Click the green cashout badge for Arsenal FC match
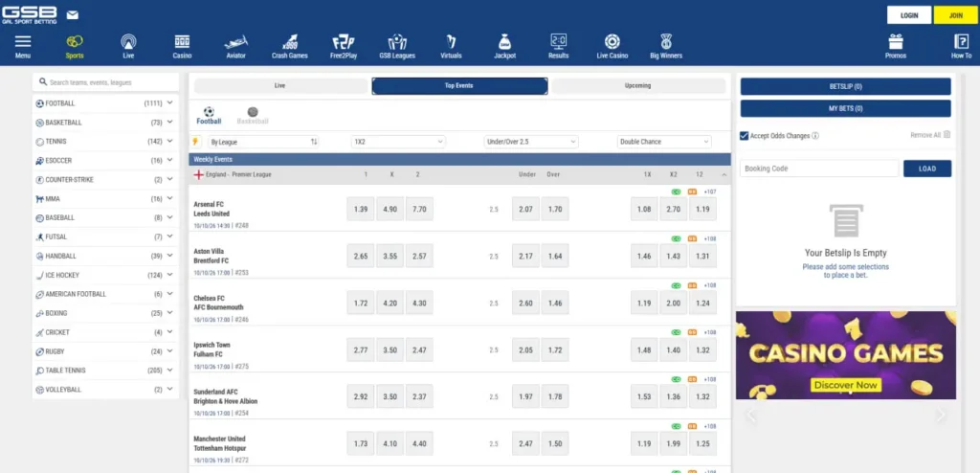Image resolution: width=980 pixels, height=473 pixels. [676, 191]
